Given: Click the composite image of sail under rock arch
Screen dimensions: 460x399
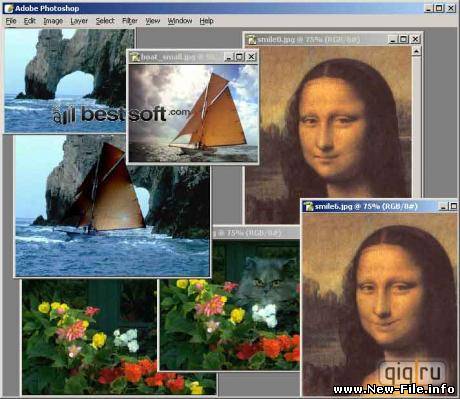Looking at the screenshot, I should point(113,206).
